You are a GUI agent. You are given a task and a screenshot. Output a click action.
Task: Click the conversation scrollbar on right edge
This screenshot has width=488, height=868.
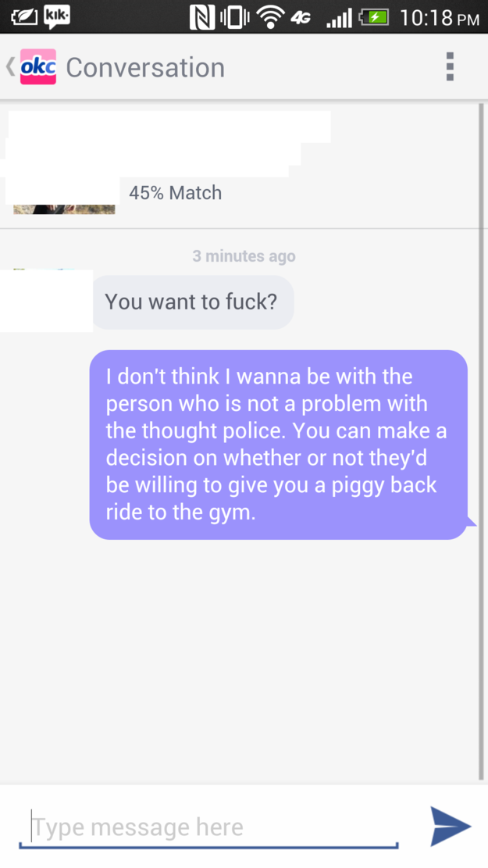pyautogui.click(x=481, y=441)
